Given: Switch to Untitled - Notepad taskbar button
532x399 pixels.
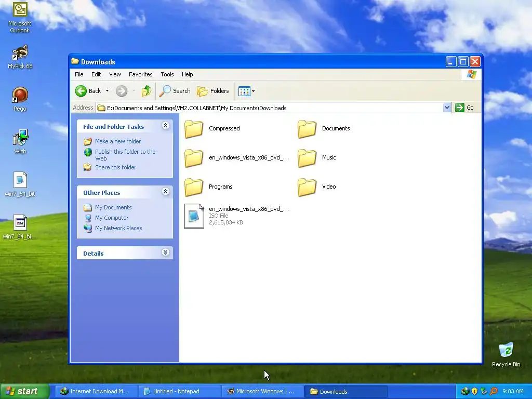Looking at the screenshot, I should [179, 391].
